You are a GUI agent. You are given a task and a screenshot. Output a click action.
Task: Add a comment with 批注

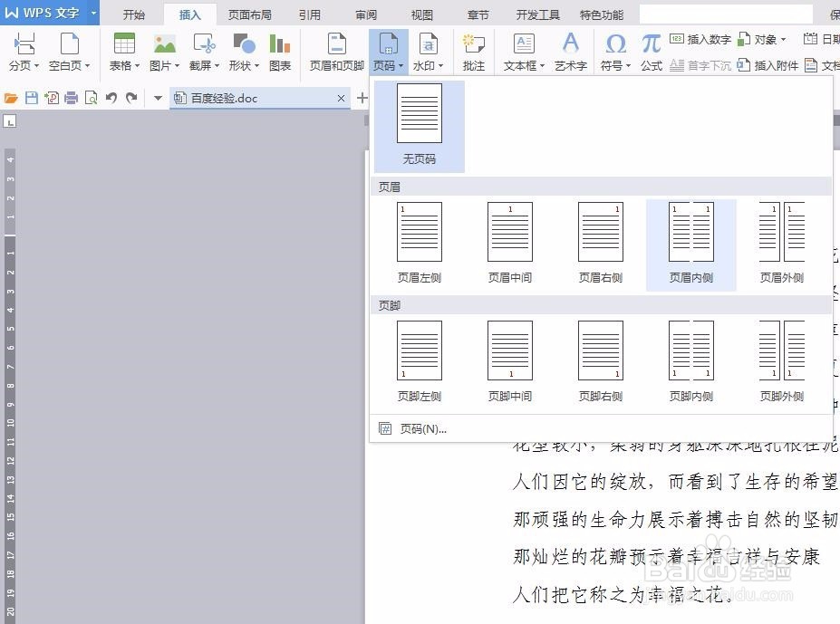click(474, 53)
